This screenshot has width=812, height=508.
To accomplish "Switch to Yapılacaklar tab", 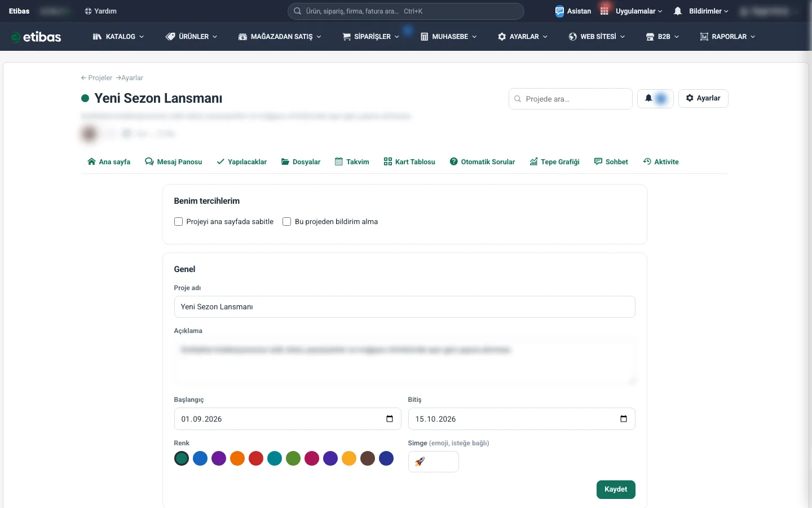I will pyautogui.click(x=241, y=162).
